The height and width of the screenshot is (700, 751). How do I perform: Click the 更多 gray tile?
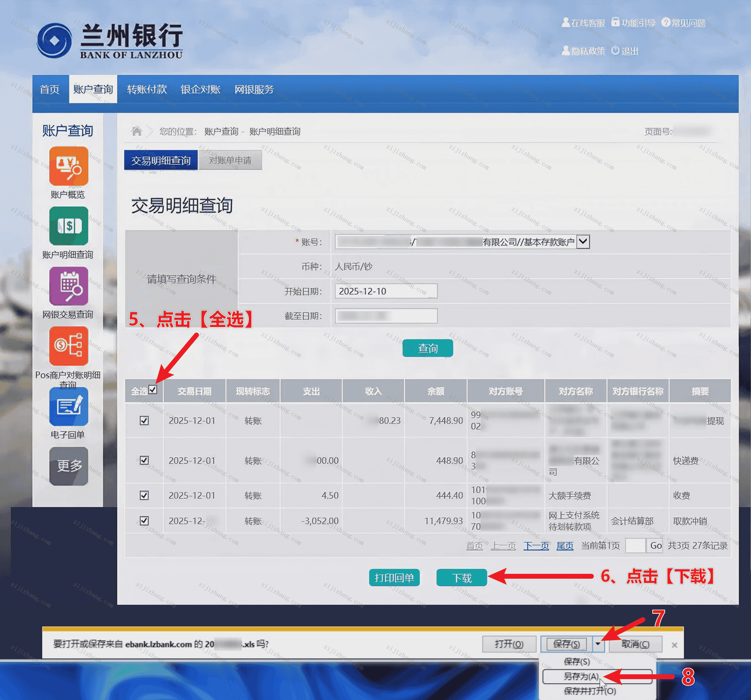(x=68, y=466)
